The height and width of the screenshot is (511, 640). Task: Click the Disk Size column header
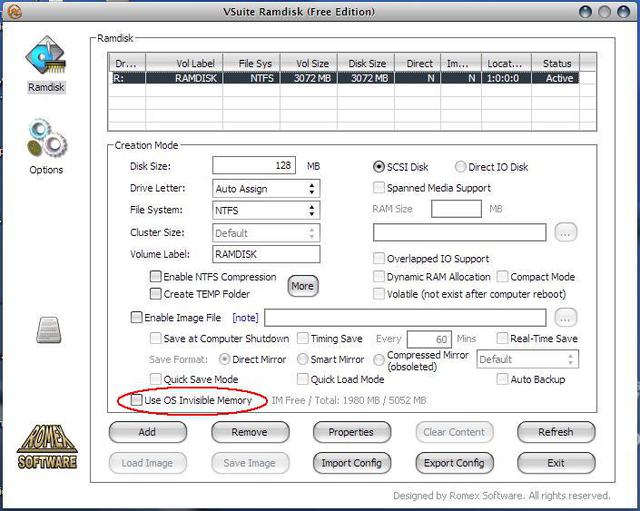click(366, 63)
